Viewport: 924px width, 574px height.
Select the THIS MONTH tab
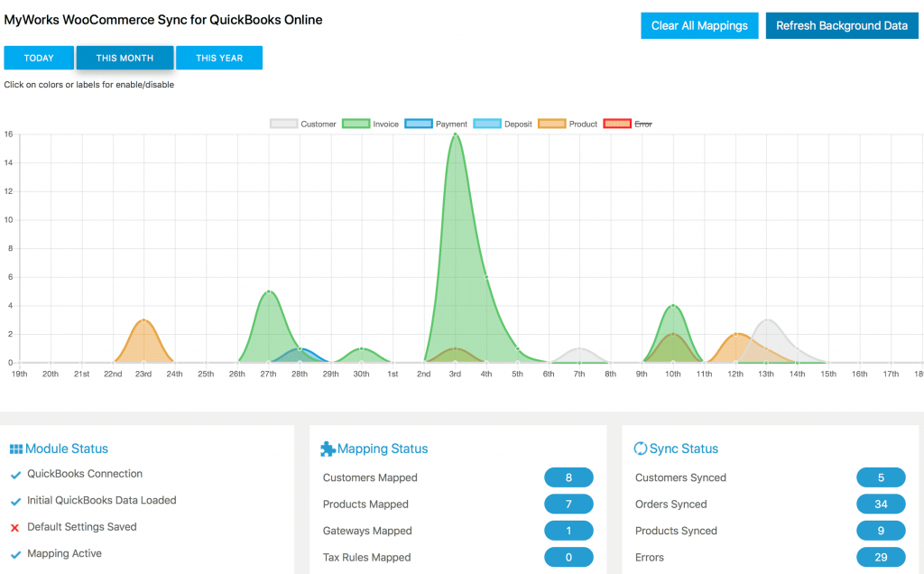pos(125,57)
